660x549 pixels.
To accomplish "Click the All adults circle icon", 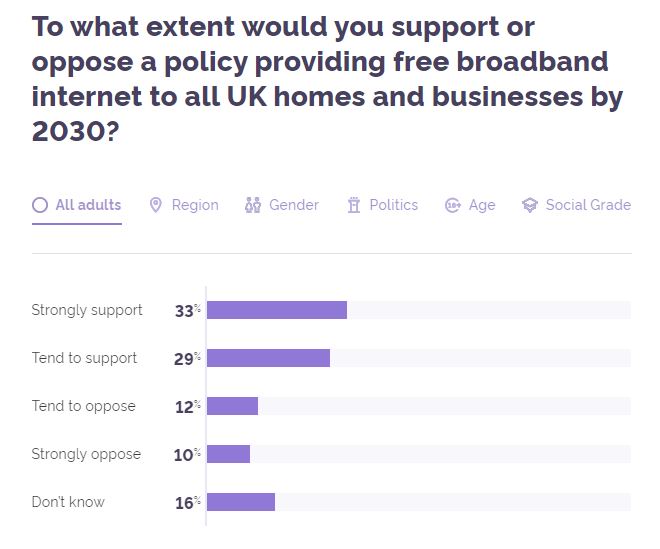I will (x=40, y=205).
